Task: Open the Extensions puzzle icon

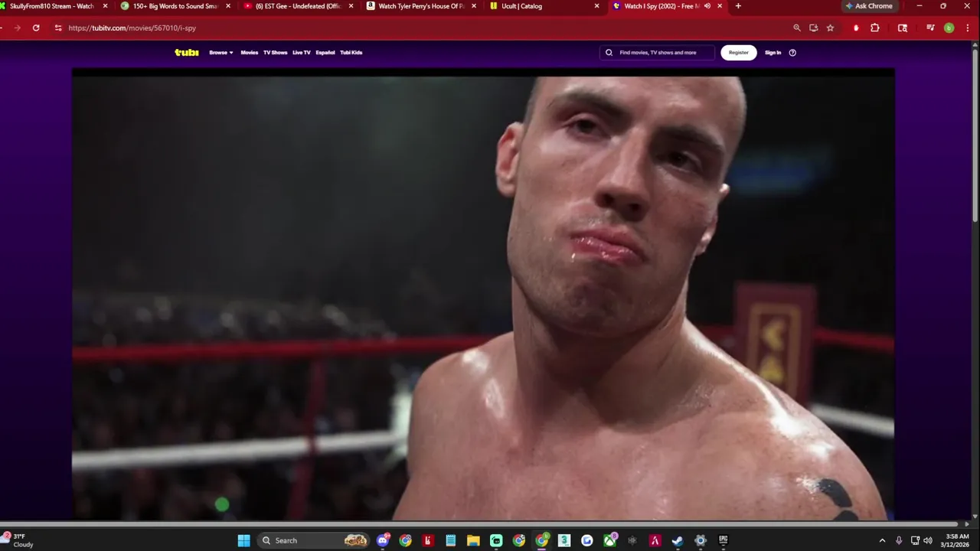Action: 875,28
